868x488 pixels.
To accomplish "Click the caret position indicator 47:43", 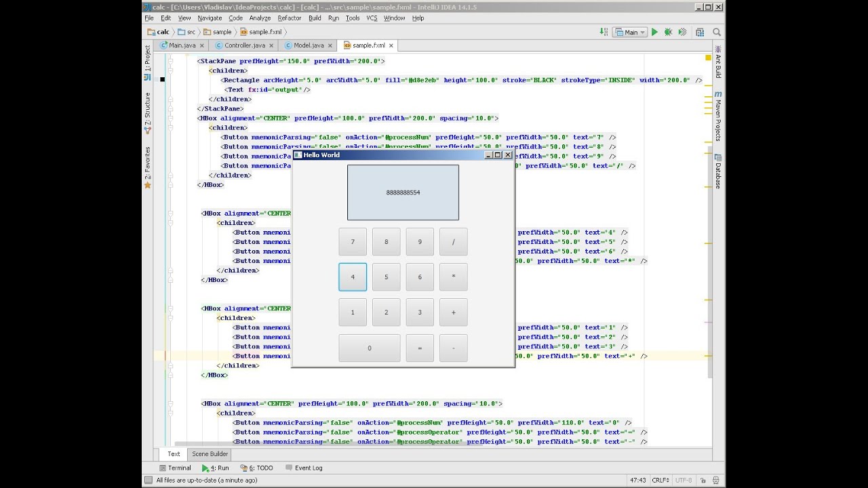I will 637,480.
